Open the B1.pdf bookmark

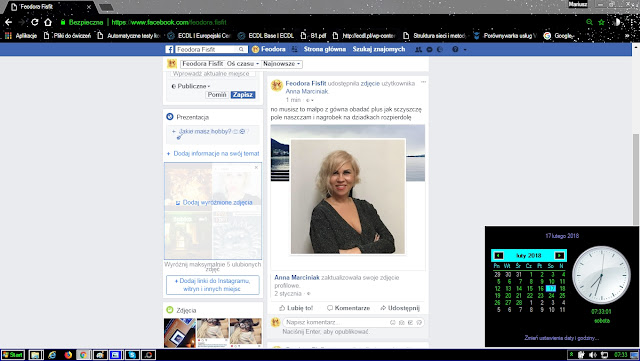[x=313, y=36]
